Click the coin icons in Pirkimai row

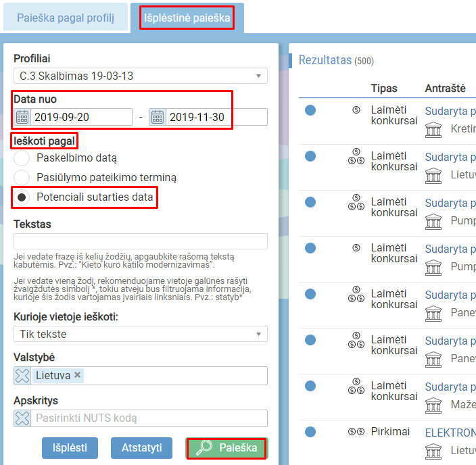pos(356,432)
